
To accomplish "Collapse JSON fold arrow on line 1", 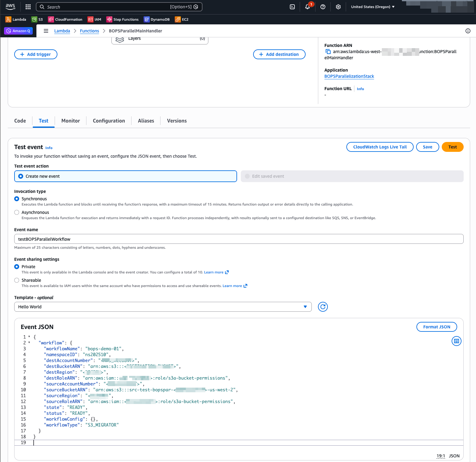I will [29, 337].
